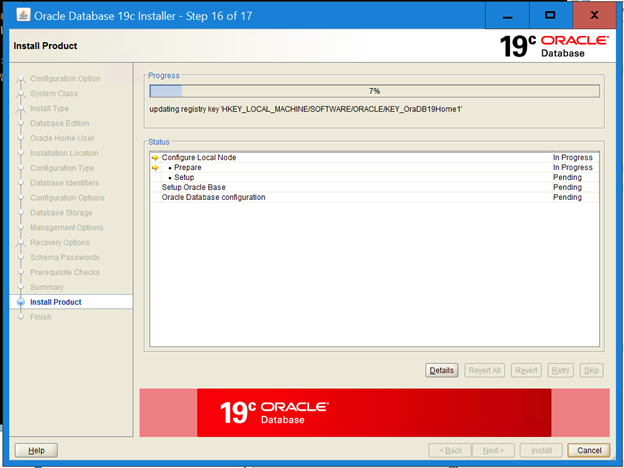Close the Oracle installer window

594,16
